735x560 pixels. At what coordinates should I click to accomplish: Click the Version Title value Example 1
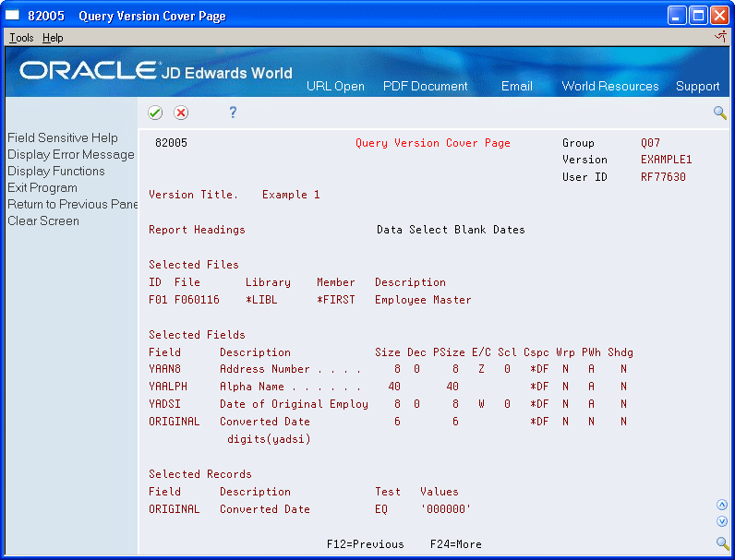[x=291, y=195]
